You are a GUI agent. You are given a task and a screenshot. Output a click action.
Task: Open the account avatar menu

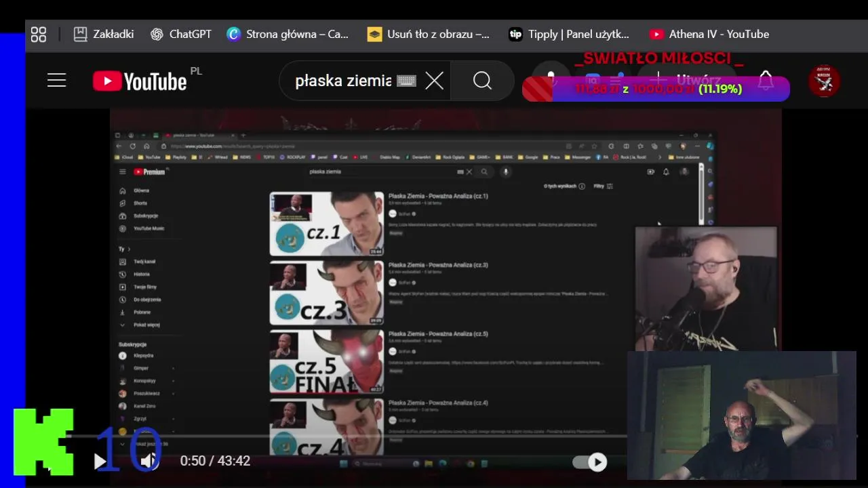tap(824, 81)
